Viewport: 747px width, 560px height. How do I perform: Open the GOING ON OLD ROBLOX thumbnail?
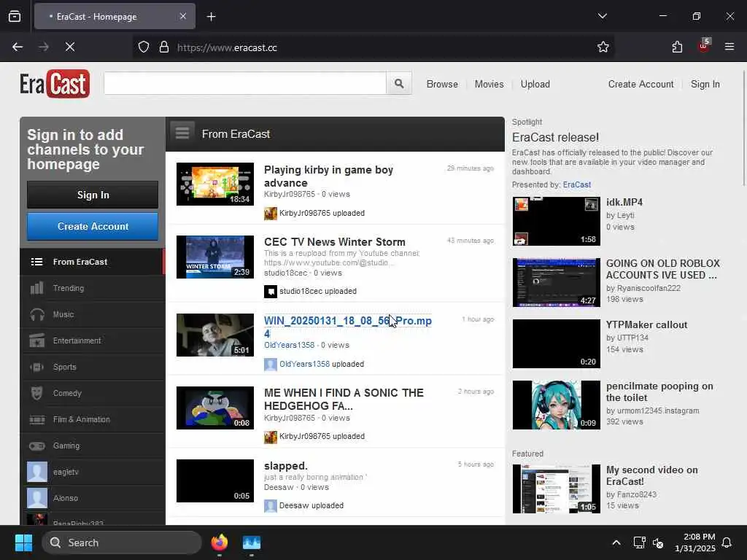557,282
